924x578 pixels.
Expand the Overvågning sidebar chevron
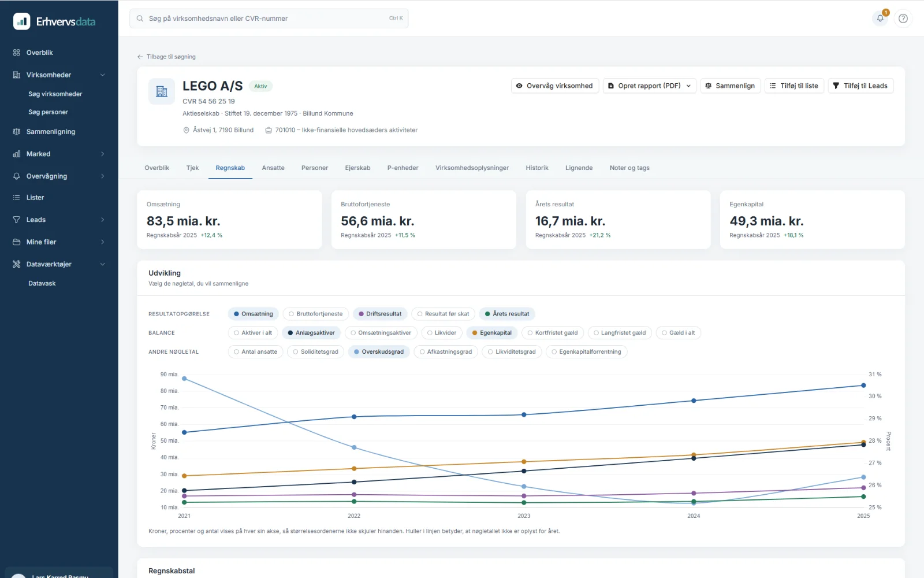(x=103, y=176)
